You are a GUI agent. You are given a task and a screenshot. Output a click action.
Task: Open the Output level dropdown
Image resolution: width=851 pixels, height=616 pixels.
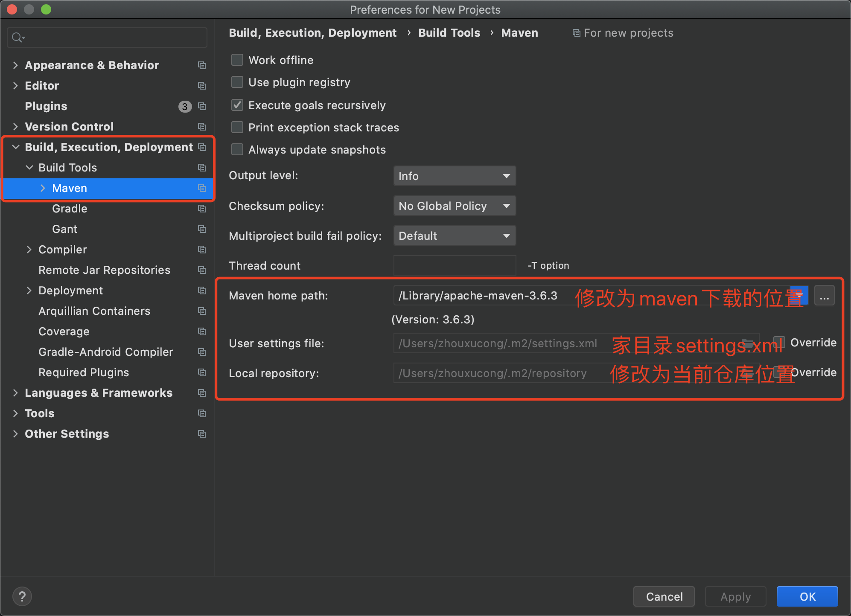(455, 176)
